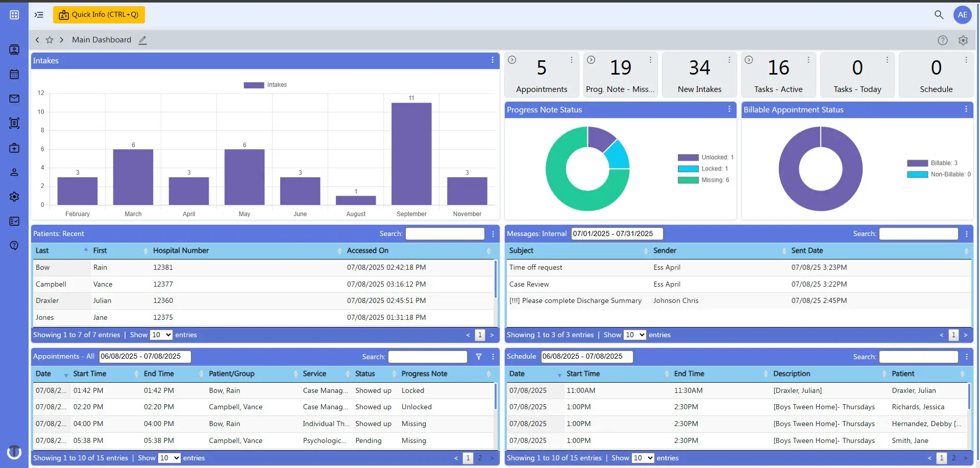980x468 pixels.
Task: Go to page 2 of Schedule table
Action: pyautogui.click(x=953, y=458)
